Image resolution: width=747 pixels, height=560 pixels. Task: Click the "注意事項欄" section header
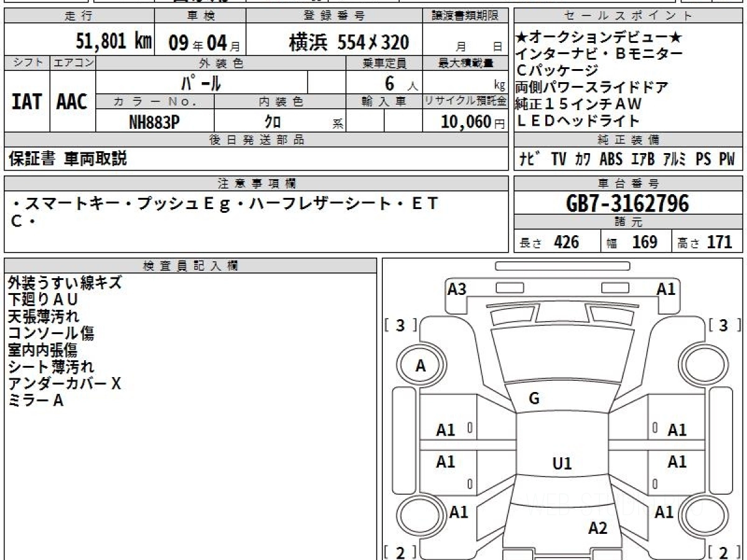pos(256,184)
